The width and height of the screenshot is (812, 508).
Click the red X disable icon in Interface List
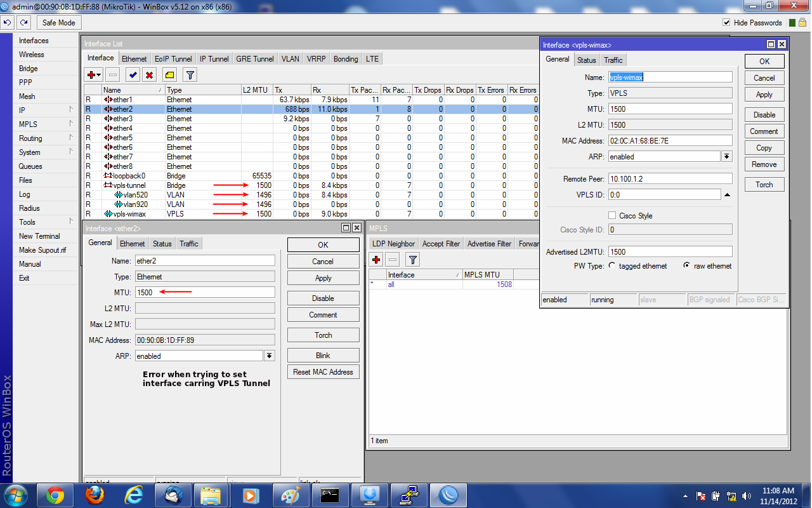[x=149, y=75]
